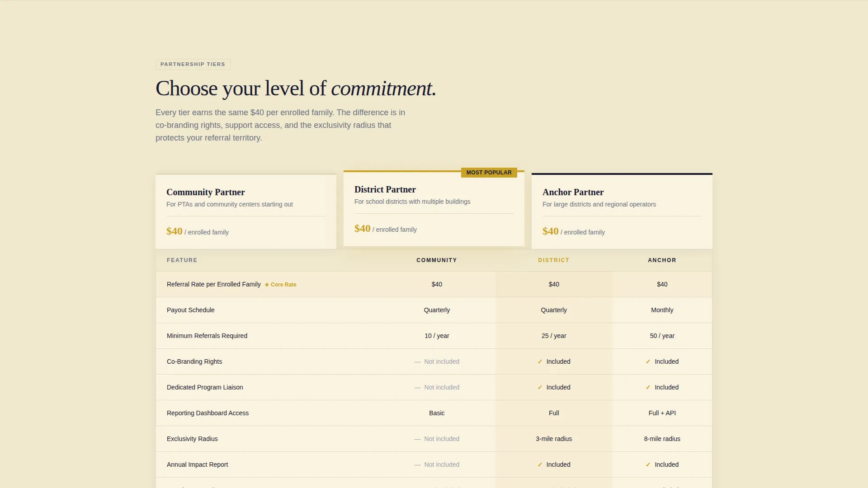Click the Exclusivity Radius Community dash icon
This screenshot has height=488, width=868.
[x=417, y=439]
